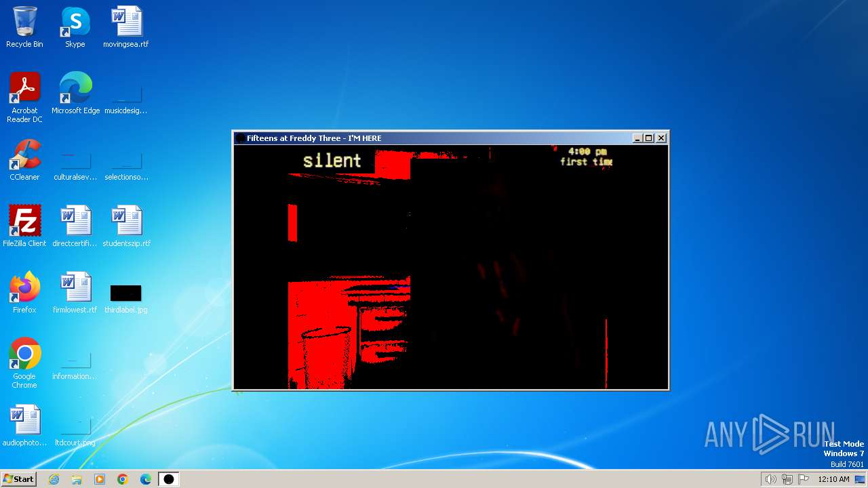The image size is (868, 488).
Task: Click the volume speaker tray icon
Action: click(x=770, y=479)
